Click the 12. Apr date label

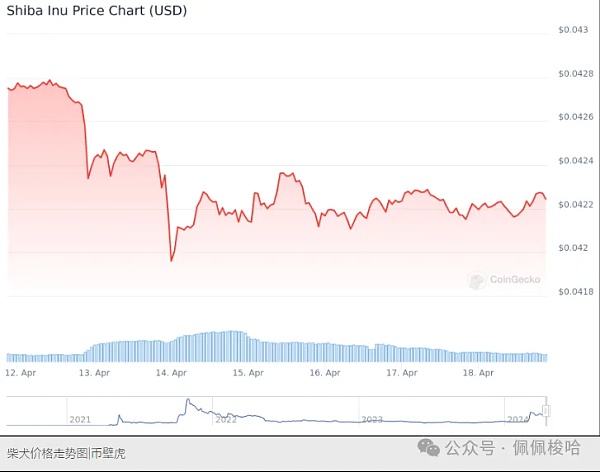click(x=21, y=372)
